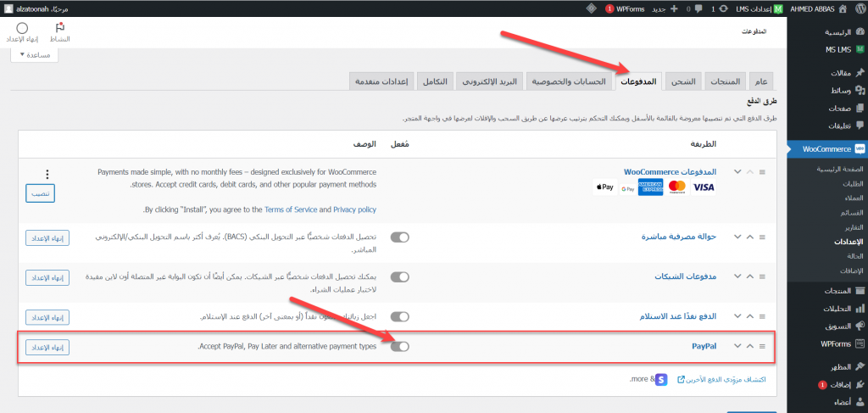Switch to the التكامل integration tab
Viewport: 868px width, 413px height.
click(435, 81)
